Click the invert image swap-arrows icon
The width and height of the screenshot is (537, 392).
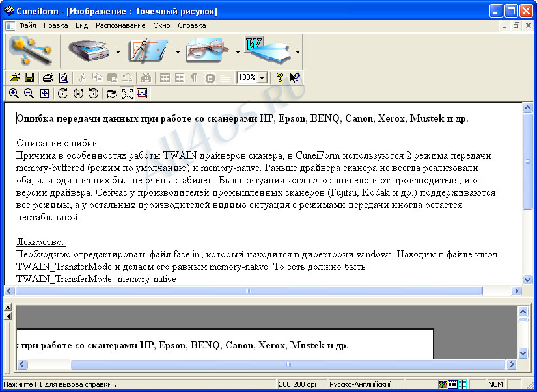[112, 94]
